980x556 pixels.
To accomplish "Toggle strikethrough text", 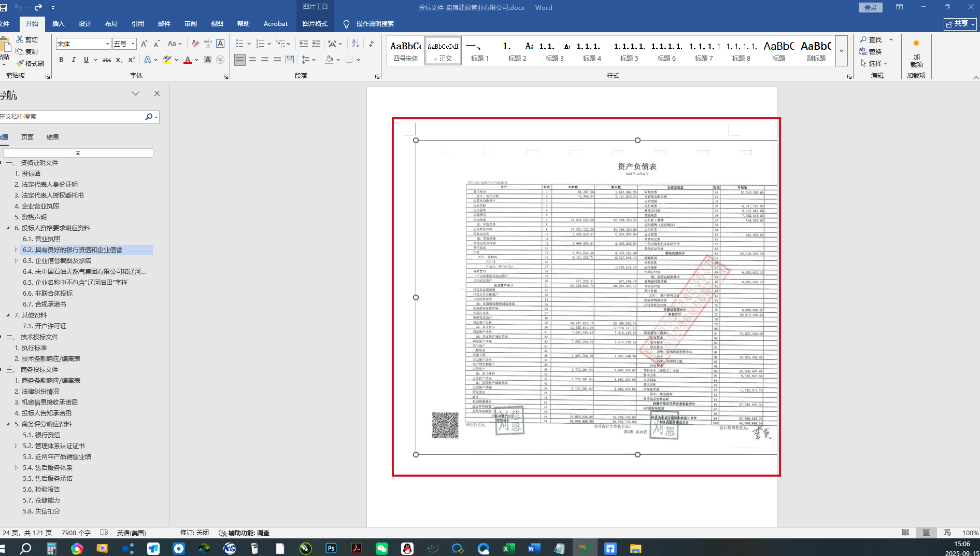I will pyautogui.click(x=107, y=60).
